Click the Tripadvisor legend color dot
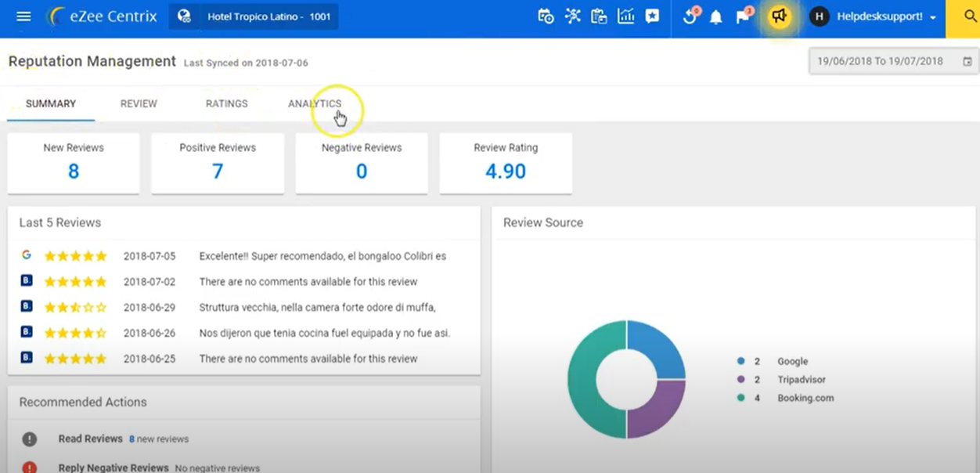This screenshot has height=473, width=980. [x=740, y=379]
